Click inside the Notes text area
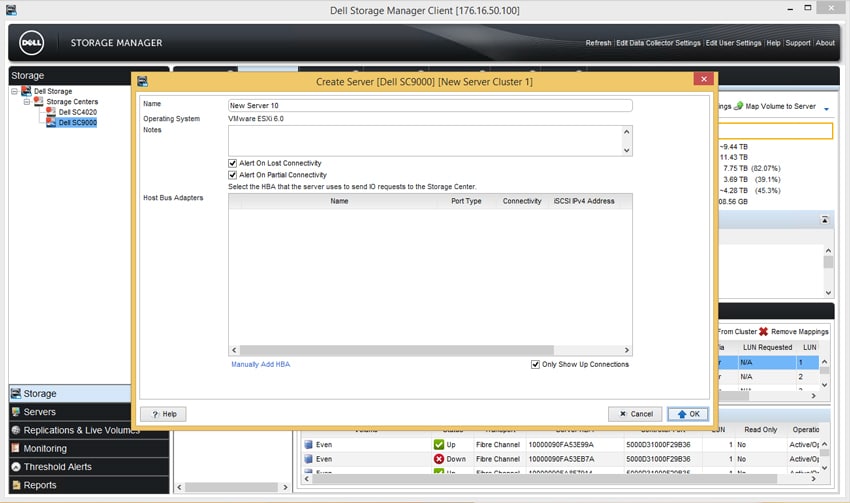 pyautogui.click(x=425, y=141)
